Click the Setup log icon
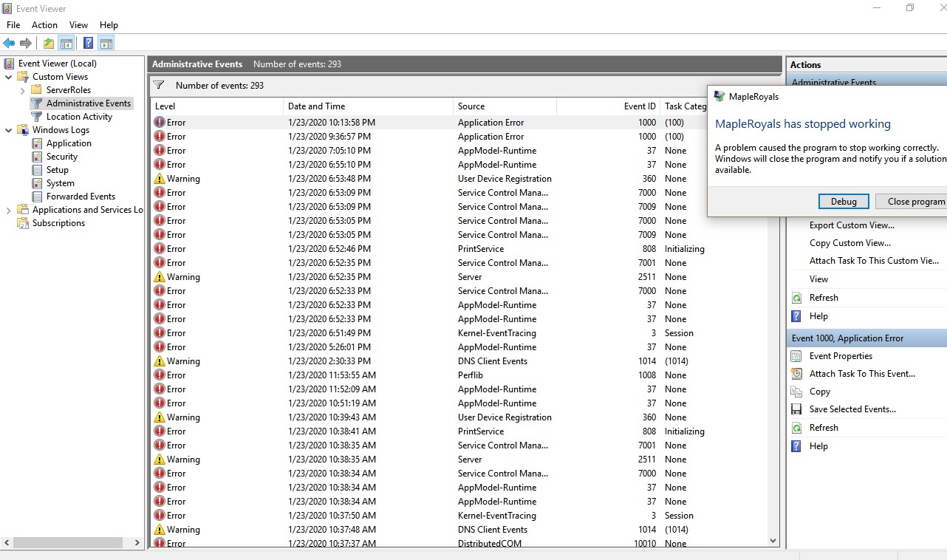Viewport: 947px width, 560px height. pos(37,170)
